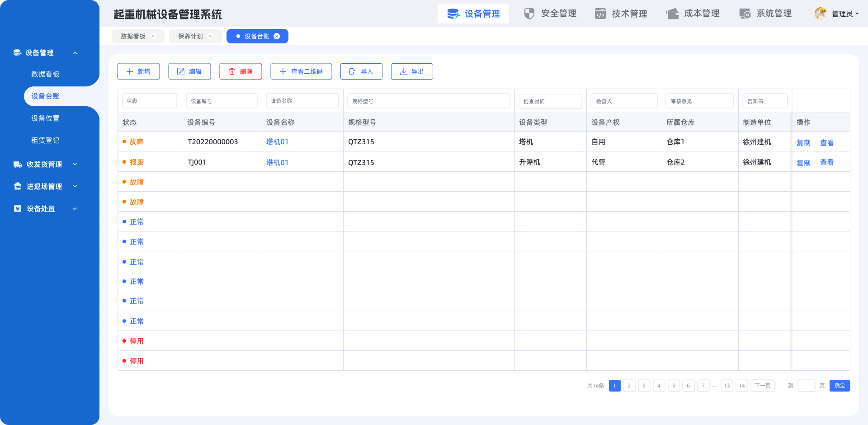Click the sidebar 设备管理 stack icon
Viewport: 868px width, 425px height.
point(17,52)
